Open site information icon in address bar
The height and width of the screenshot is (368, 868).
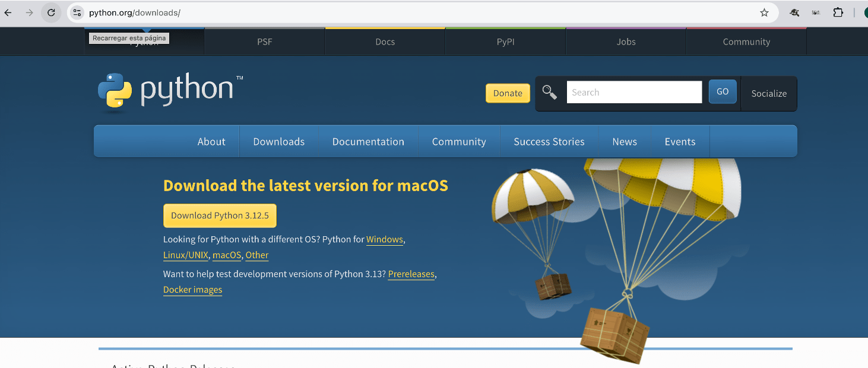click(x=77, y=12)
